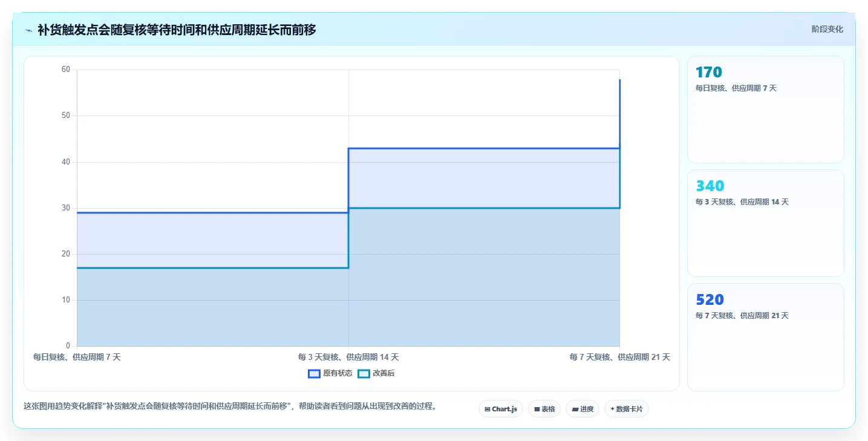This screenshot has width=868, height=441.
Task: Select the 进度 tag
Action: tap(582, 409)
